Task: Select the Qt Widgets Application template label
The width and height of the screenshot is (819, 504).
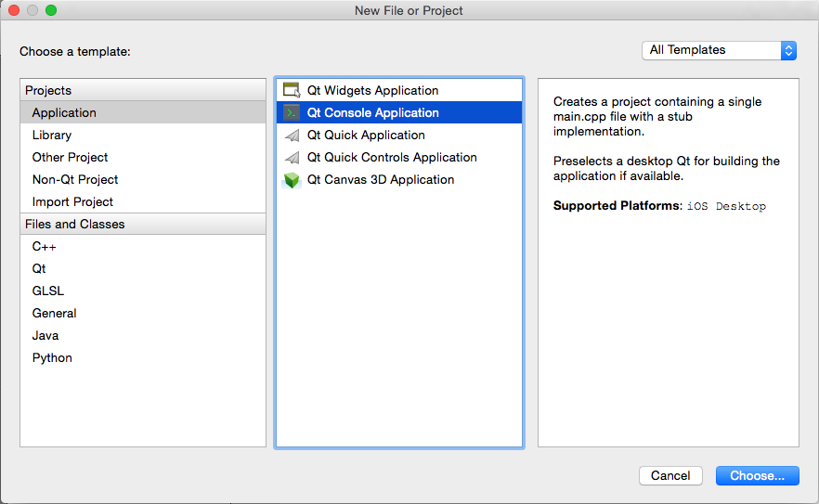Action: [372, 90]
